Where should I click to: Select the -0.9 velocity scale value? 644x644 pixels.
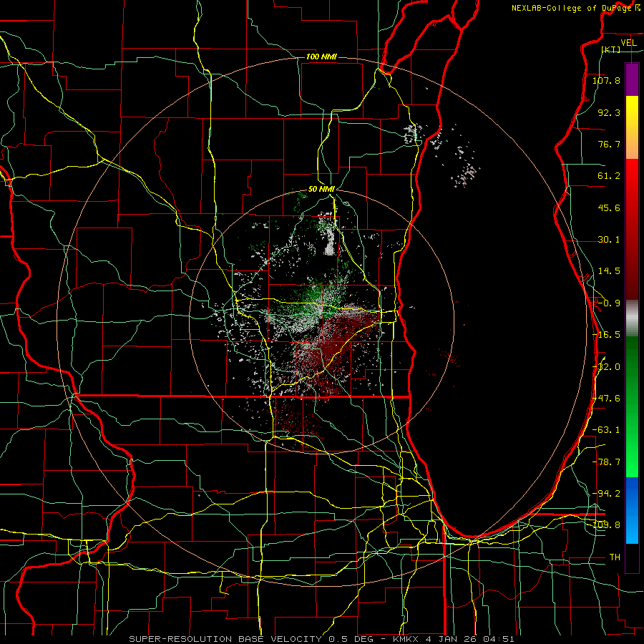[608, 303]
